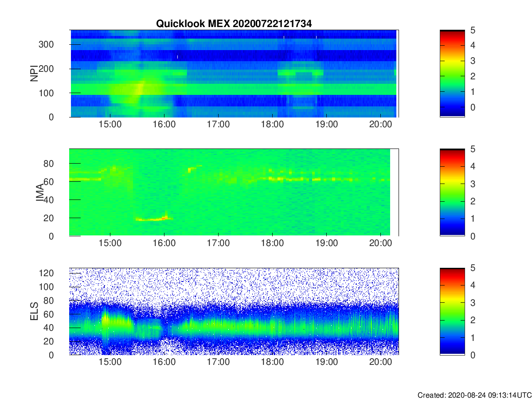Viewport: 532px width, 399px height.
Task: Click the '16:00' tick under the NPI plot
Action: coord(164,125)
